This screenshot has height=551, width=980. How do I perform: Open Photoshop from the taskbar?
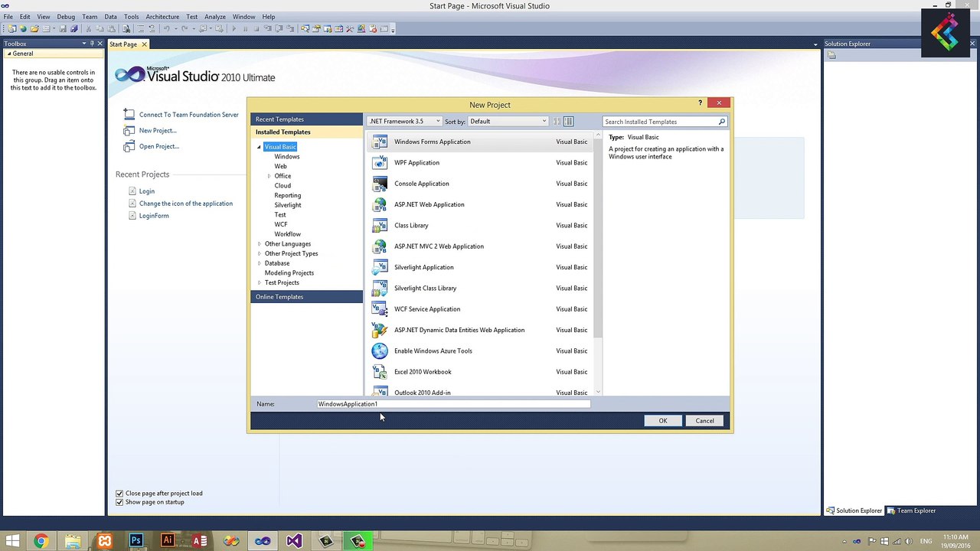click(x=136, y=541)
